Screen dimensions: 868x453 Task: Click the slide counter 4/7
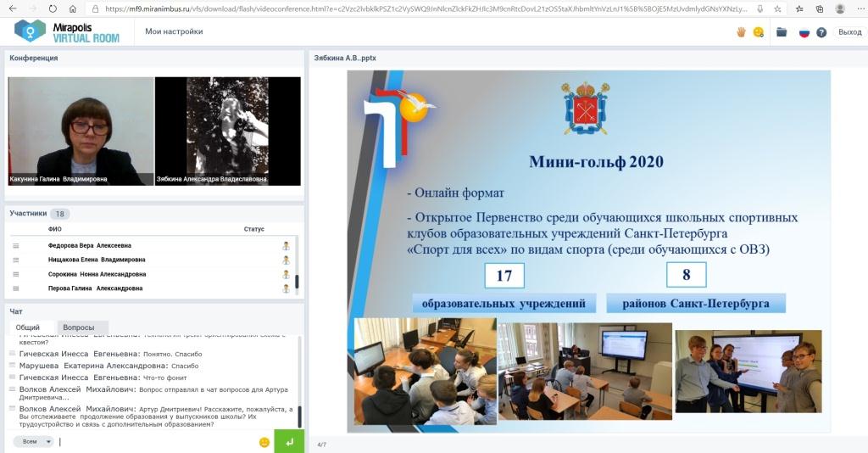coord(321,445)
